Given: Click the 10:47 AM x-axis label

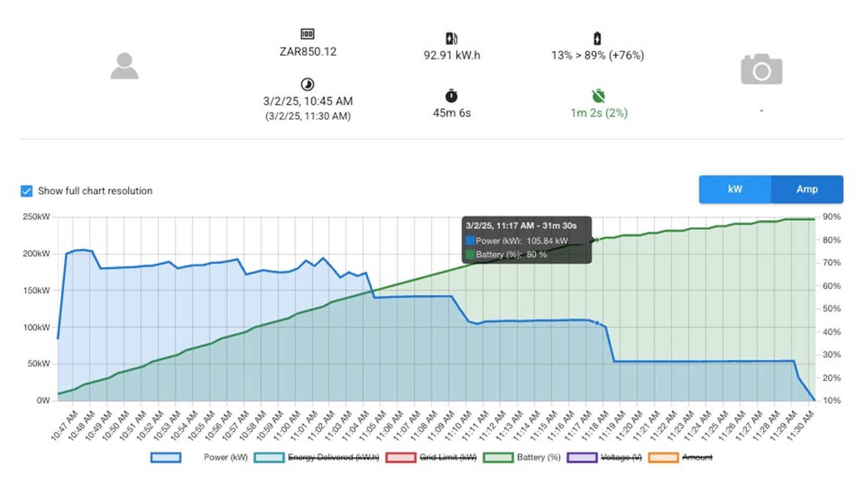Looking at the screenshot, I should [x=64, y=427].
